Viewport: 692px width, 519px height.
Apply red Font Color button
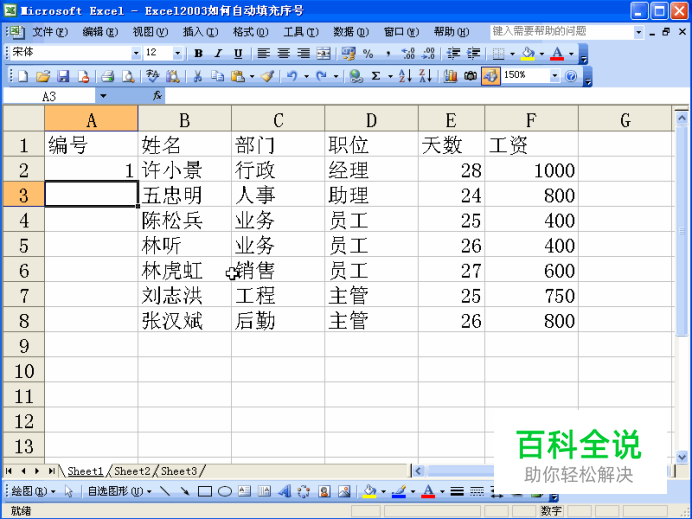point(557,53)
